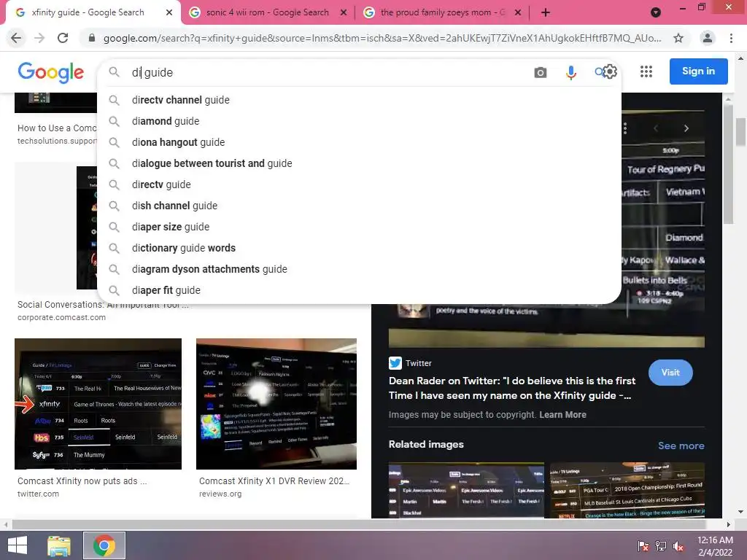Viewport: 747px width, 560px height.
Task: Go back using browser back arrow
Action: pyautogui.click(x=16, y=38)
